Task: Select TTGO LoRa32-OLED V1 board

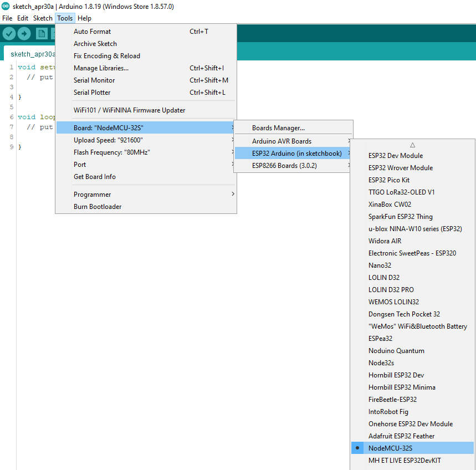Action: tap(412, 192)
